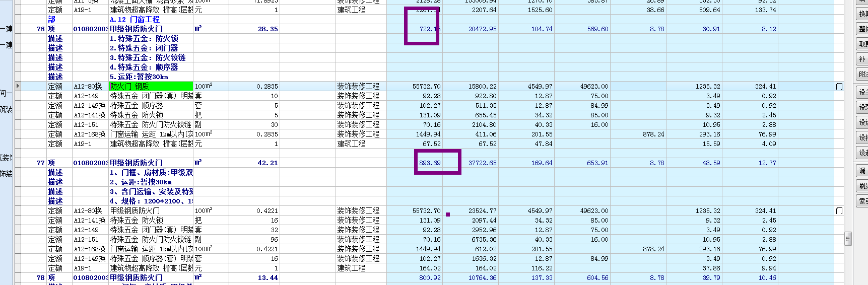Click the unit price cell 800.92

click(430, 277)
